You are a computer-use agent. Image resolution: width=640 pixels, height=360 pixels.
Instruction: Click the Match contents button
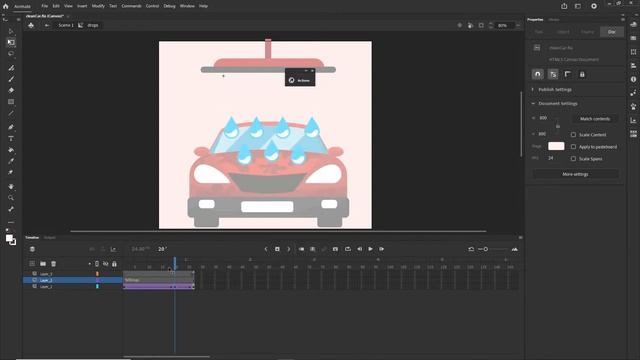(x=595, y=119)
